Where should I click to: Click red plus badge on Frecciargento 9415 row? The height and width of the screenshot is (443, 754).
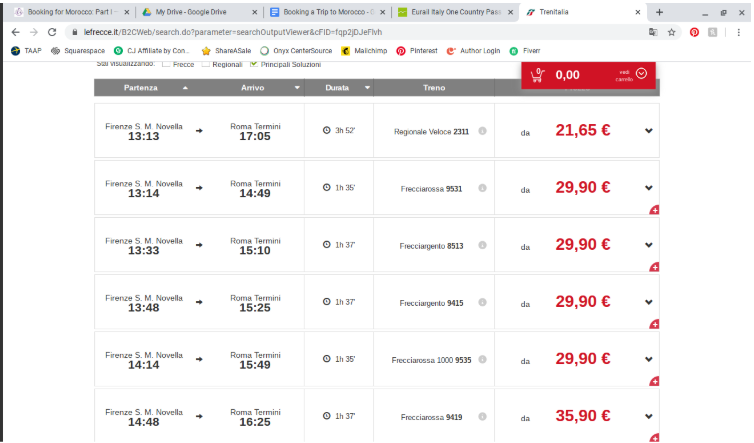click(x=654, y=325)
